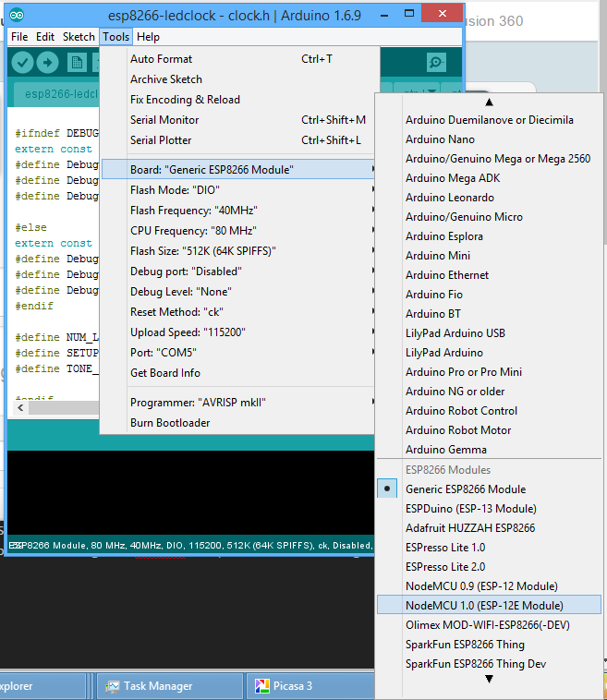Select Arduino Robot Control board
The height and width of the screenshot is (700, 607).
click(489, 411)
